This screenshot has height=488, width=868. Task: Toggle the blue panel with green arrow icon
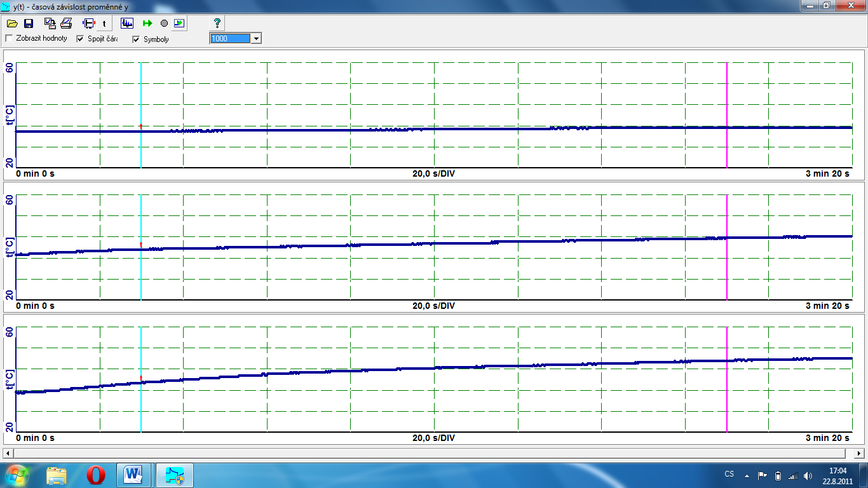pyautogui.click(x=179, y=24)
